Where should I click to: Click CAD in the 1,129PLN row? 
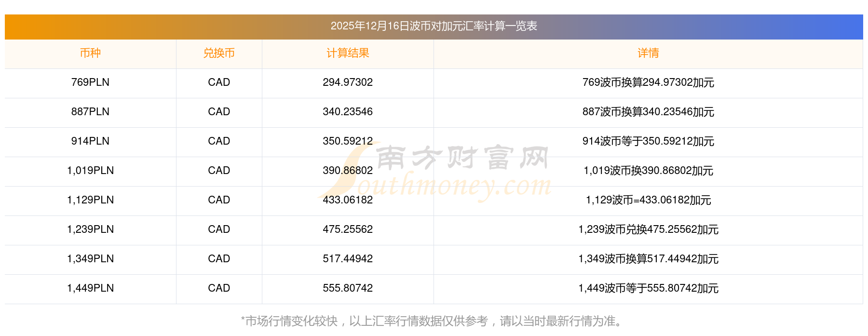click(219, 200)
